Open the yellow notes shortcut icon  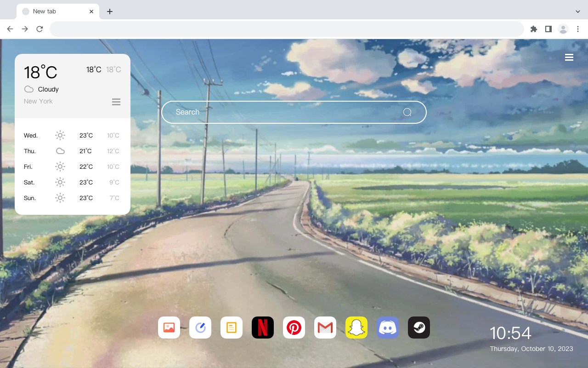pyautogui.click(x=232, y=328)
